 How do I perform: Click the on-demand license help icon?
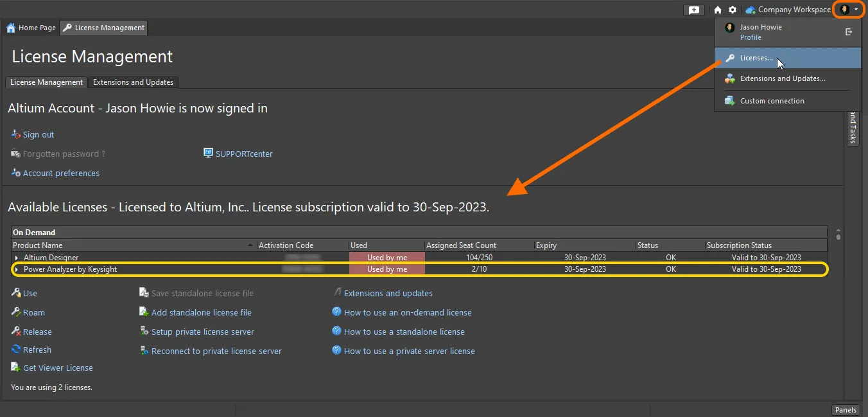point(336,312)
